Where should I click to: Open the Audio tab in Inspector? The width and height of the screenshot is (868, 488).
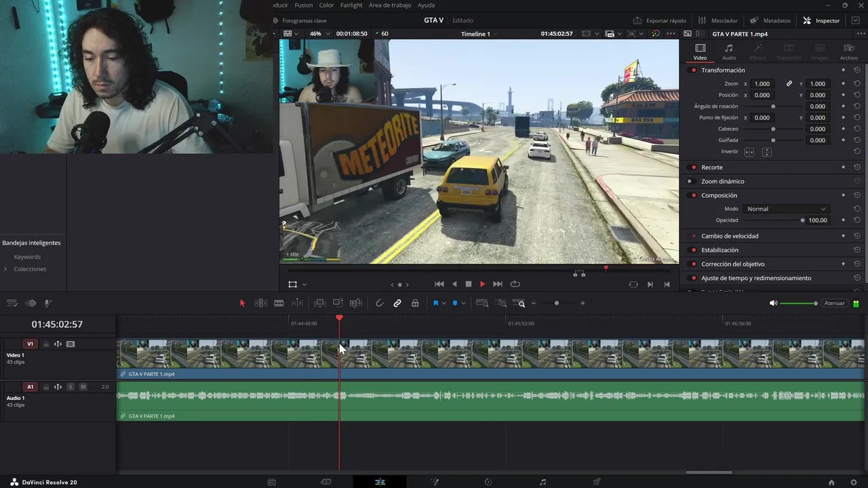pyautogui.click(x=729, y=52)
